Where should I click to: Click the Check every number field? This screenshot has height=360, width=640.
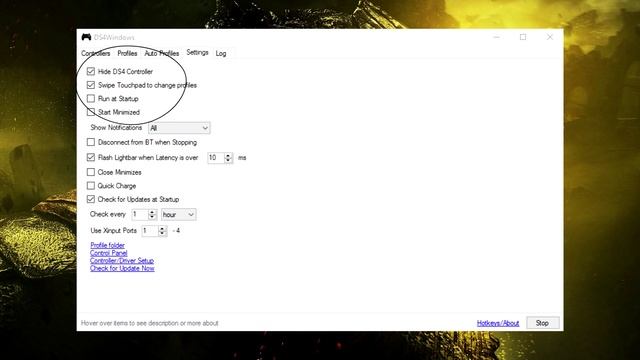point(140,214)
